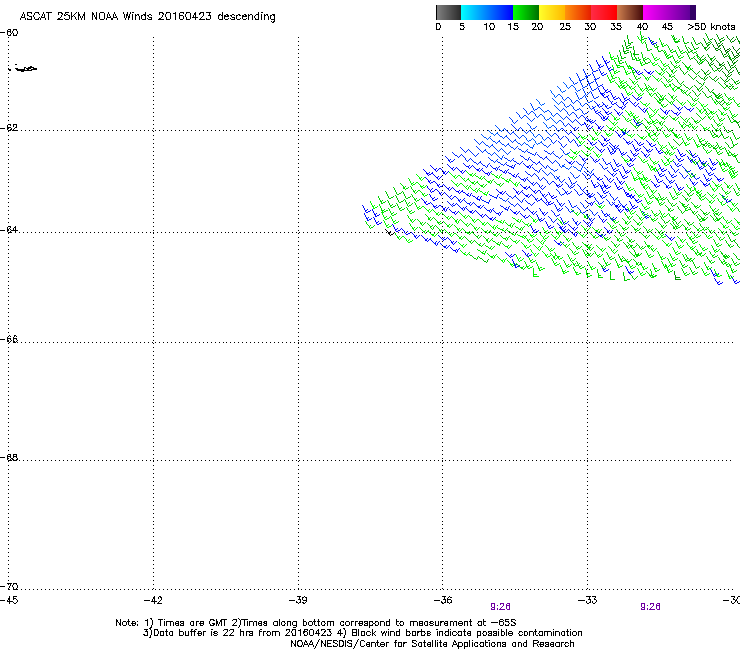
Task: Click the note line 'Data buffer is 22 hrs from 20160423'
Action: tap(362, 633)
